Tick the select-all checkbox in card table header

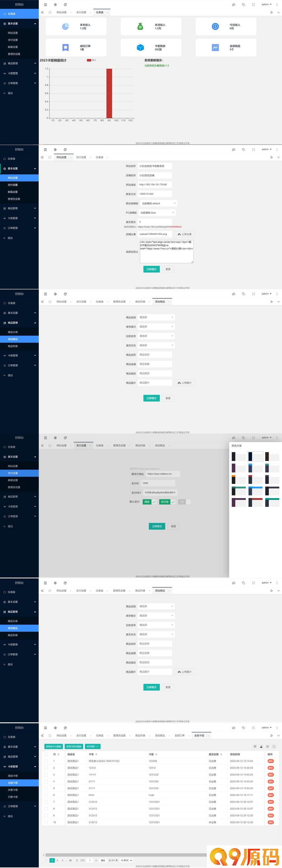click(x=46, y=754)
